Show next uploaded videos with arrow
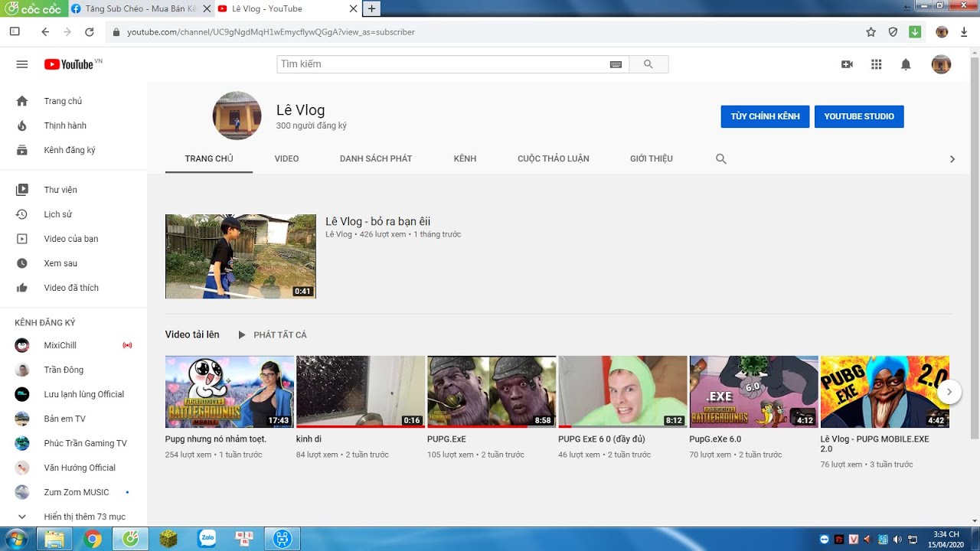 point(949,392)
